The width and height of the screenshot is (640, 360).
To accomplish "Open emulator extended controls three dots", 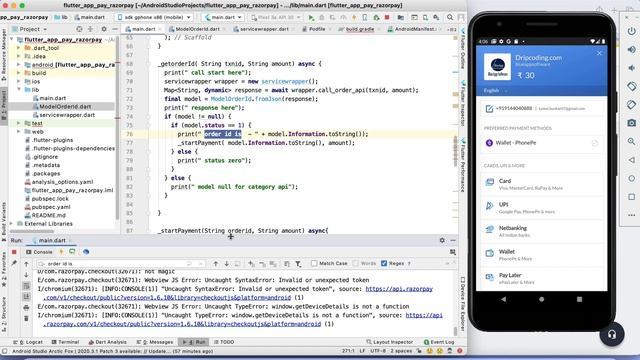I will click(631, 215).
